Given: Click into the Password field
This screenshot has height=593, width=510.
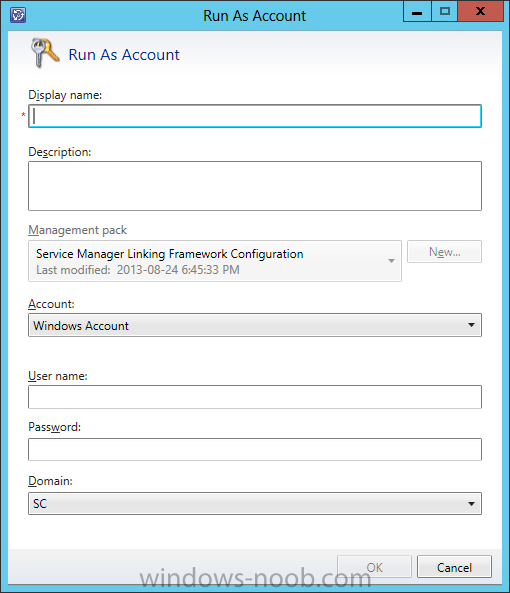Looking at the screenshot, I should point(255,449).
